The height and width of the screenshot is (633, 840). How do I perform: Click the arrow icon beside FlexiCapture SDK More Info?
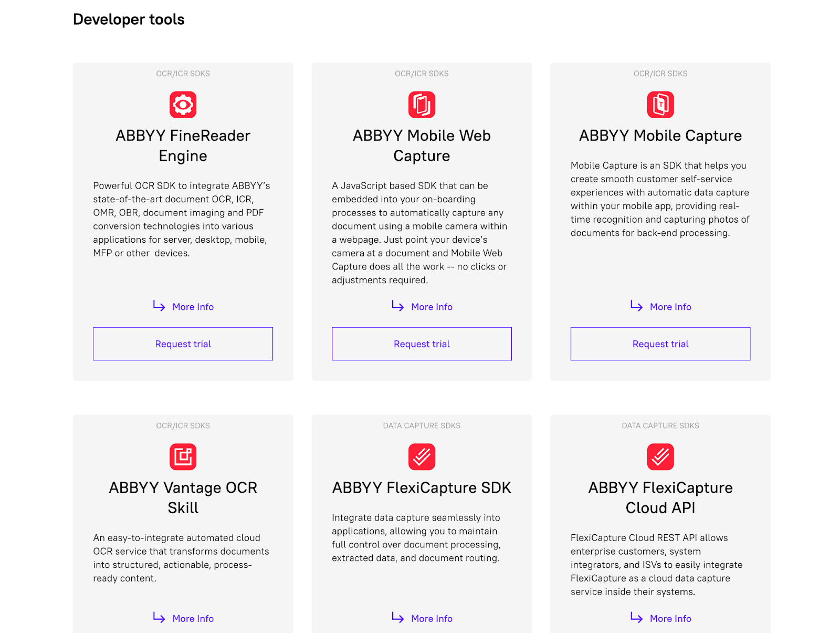398,617
